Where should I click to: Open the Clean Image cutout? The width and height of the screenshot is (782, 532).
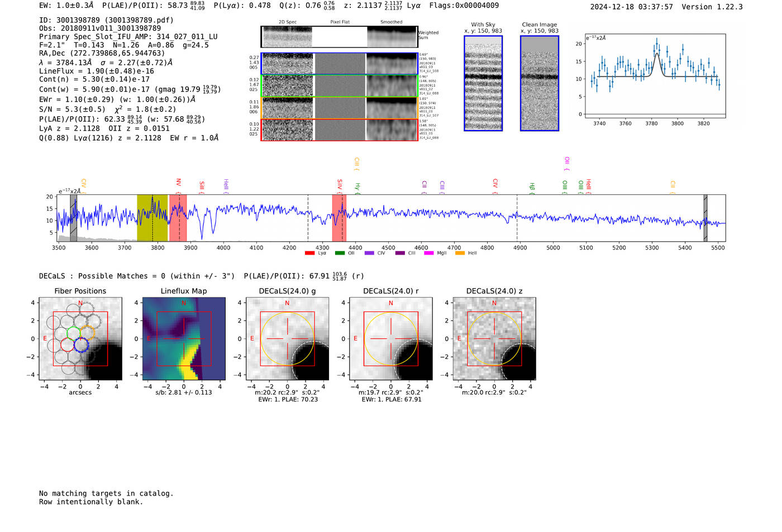(x=540, y=83)
